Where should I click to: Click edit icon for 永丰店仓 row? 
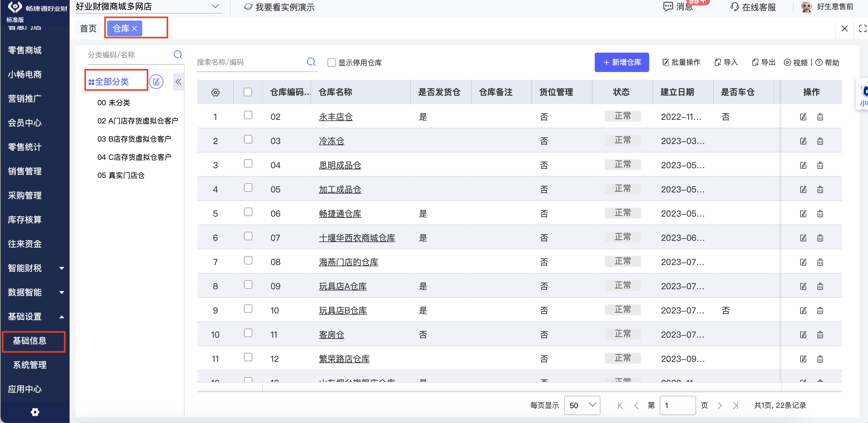pos(803,117)
